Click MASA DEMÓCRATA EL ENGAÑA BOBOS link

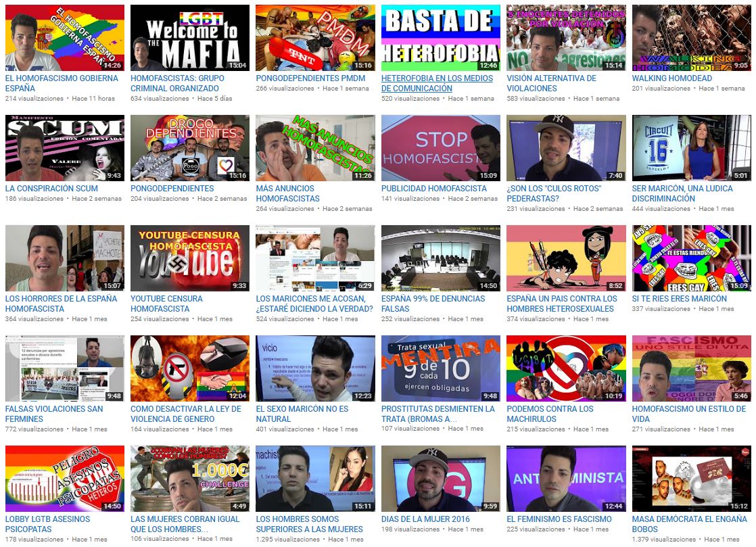point(689,524)
